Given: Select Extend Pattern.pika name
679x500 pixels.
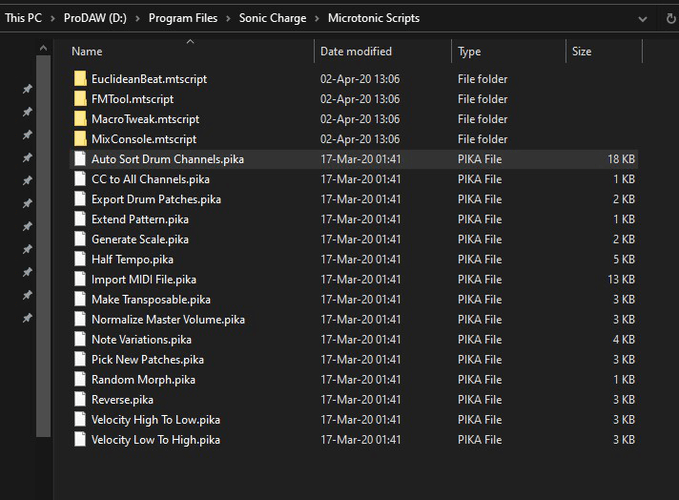Looking at the screenshot, I should 140,219.
